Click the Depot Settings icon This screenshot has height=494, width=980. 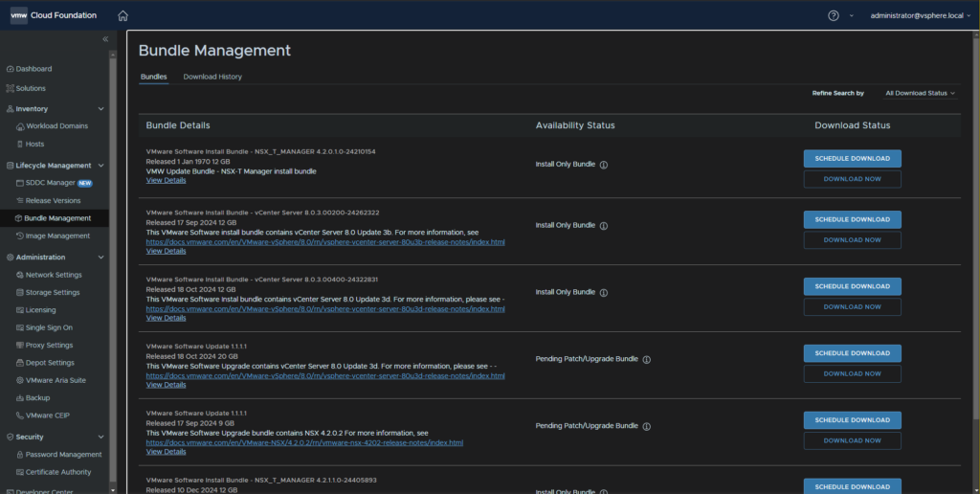[x=21, y=363]
